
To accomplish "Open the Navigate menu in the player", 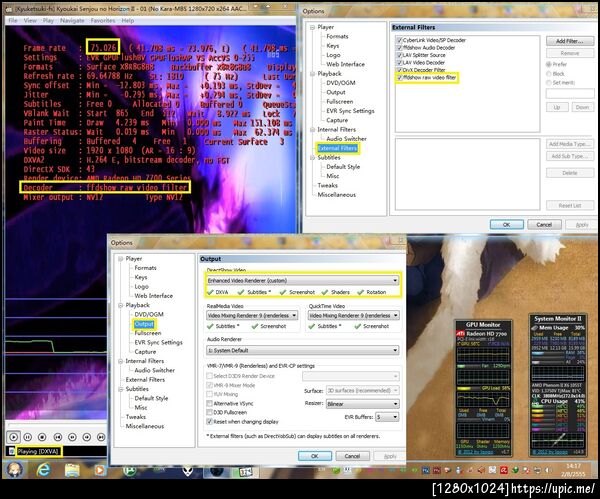I will click(72, 20).
